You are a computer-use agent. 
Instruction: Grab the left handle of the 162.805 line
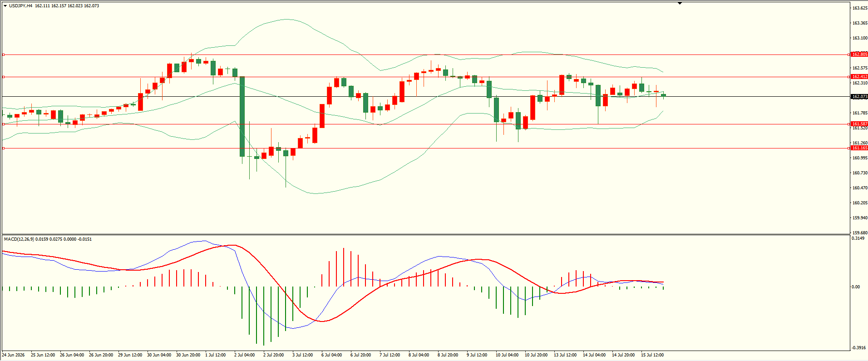[x=4, y=54]
